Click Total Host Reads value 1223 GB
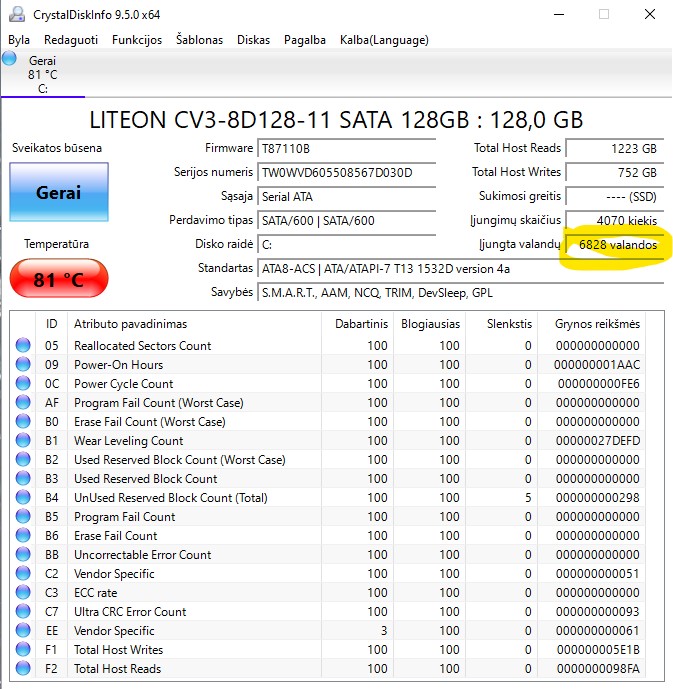This screenshot has height=689, width=673. [x=615, y=149]
